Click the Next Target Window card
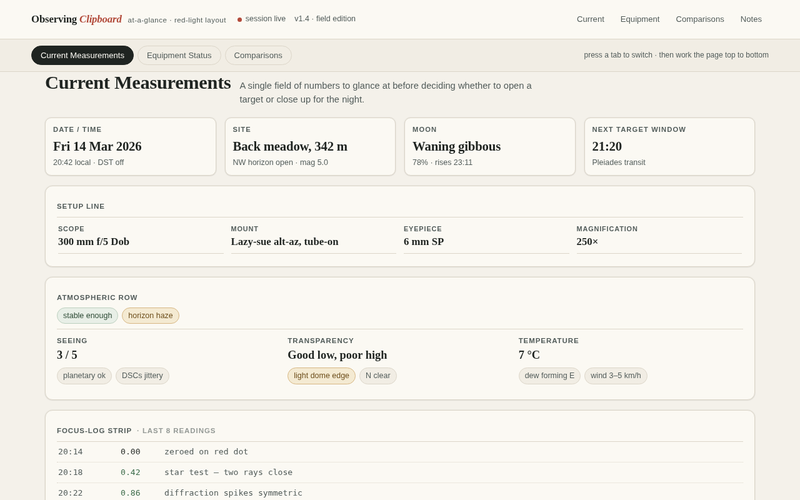The width and height of the screenshot is (800, 500). pyautogui.click(x=669, y=146)
